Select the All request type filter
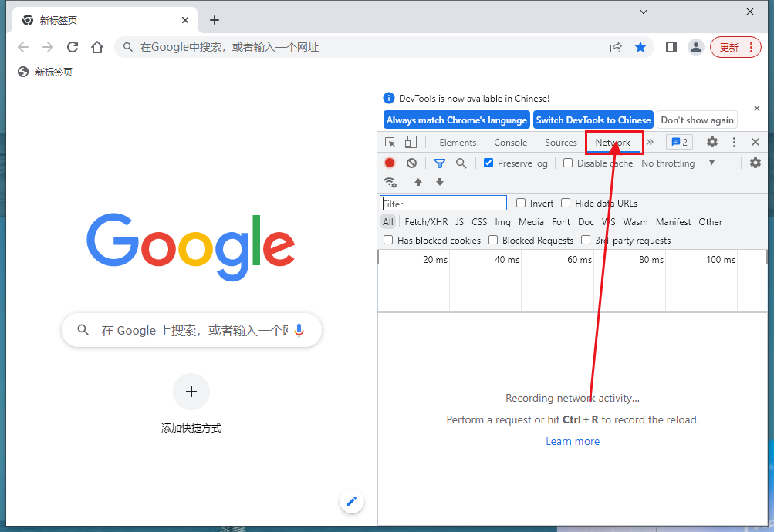 point(388,222)
